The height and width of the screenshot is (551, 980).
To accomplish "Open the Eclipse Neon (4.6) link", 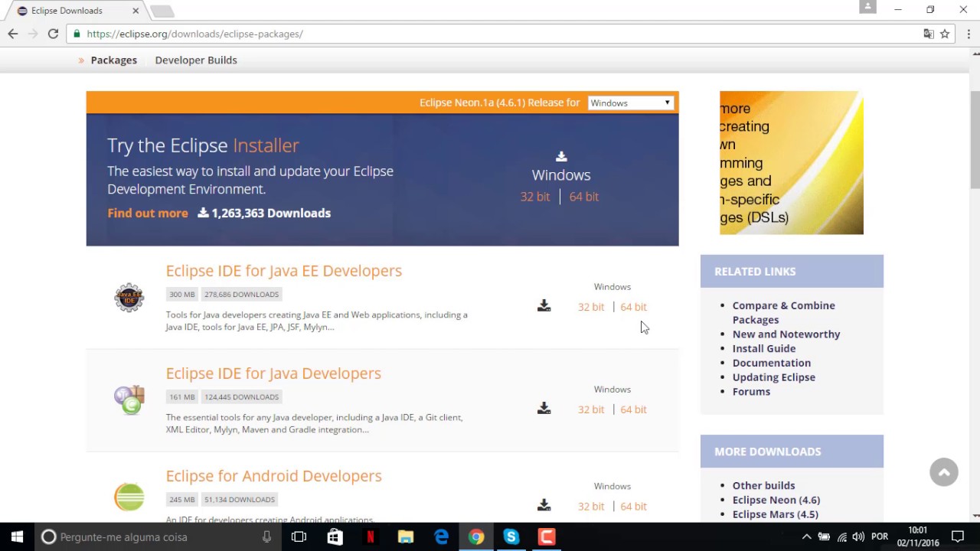I will [776, 500].
